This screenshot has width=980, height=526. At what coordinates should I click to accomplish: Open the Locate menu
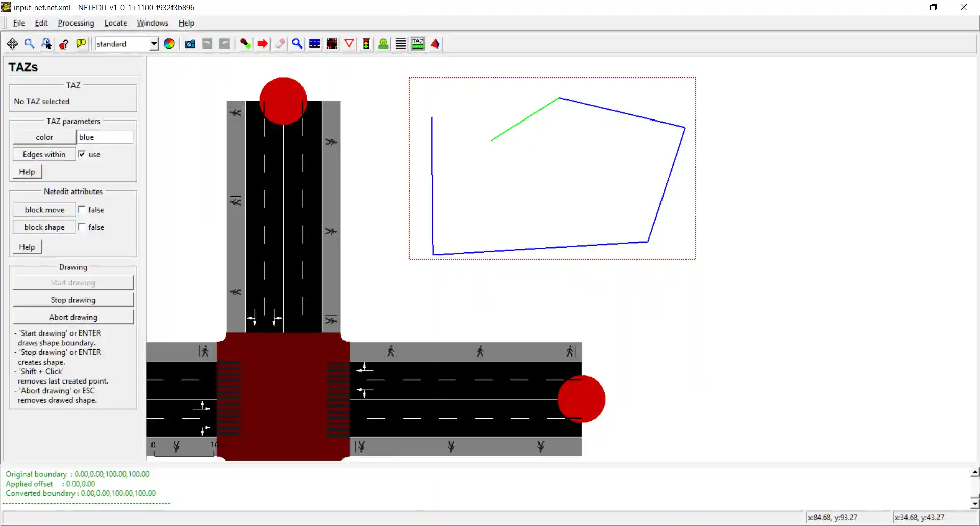[x=115, y=23]
